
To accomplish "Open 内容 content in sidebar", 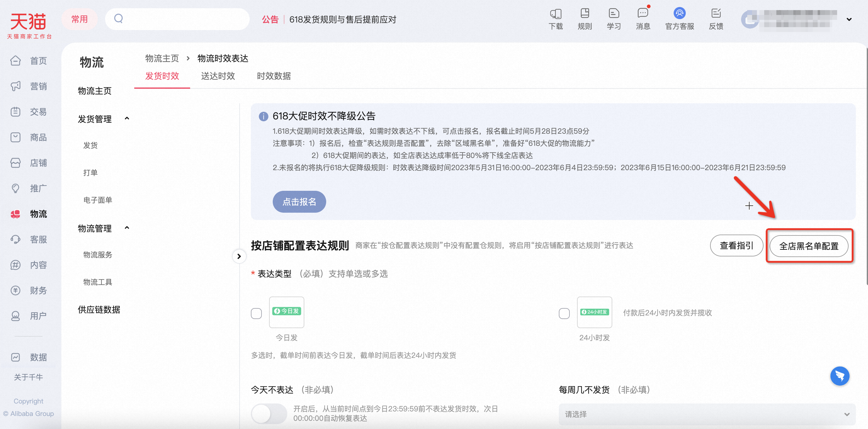I will click(x=29, y=265).
